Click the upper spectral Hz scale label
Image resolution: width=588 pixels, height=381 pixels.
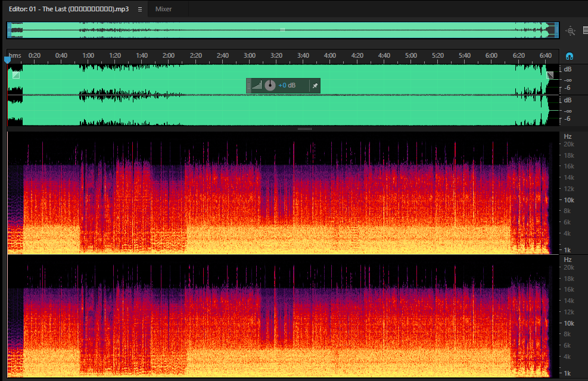[568, 136]
